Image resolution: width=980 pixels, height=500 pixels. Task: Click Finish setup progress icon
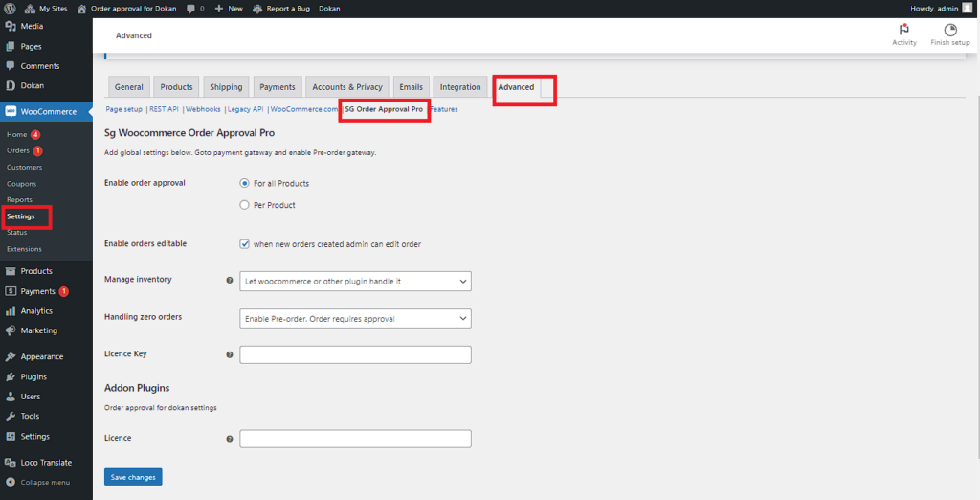(x=950, y=30)
